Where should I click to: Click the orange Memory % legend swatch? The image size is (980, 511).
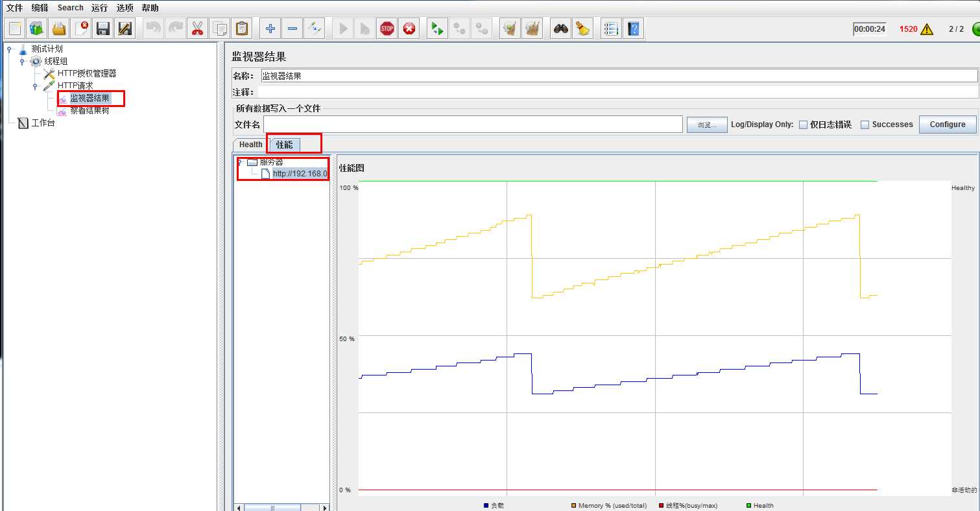tap(573, 505)
